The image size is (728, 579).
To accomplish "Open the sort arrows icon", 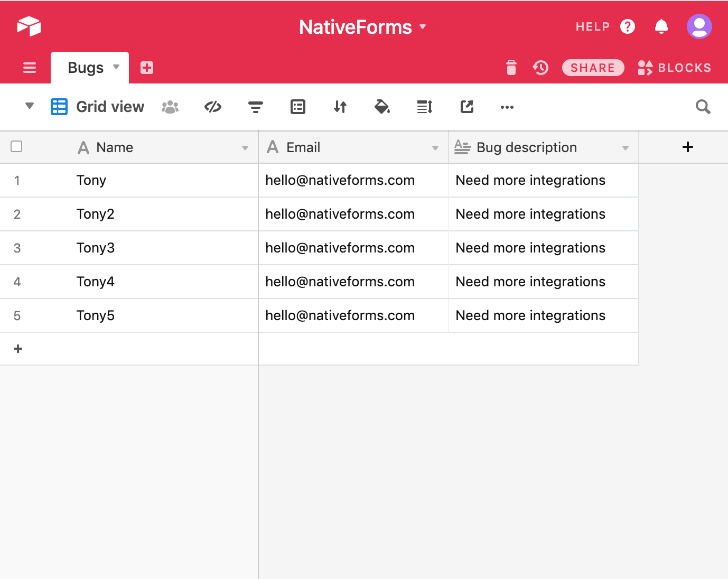I will (340, 107).
